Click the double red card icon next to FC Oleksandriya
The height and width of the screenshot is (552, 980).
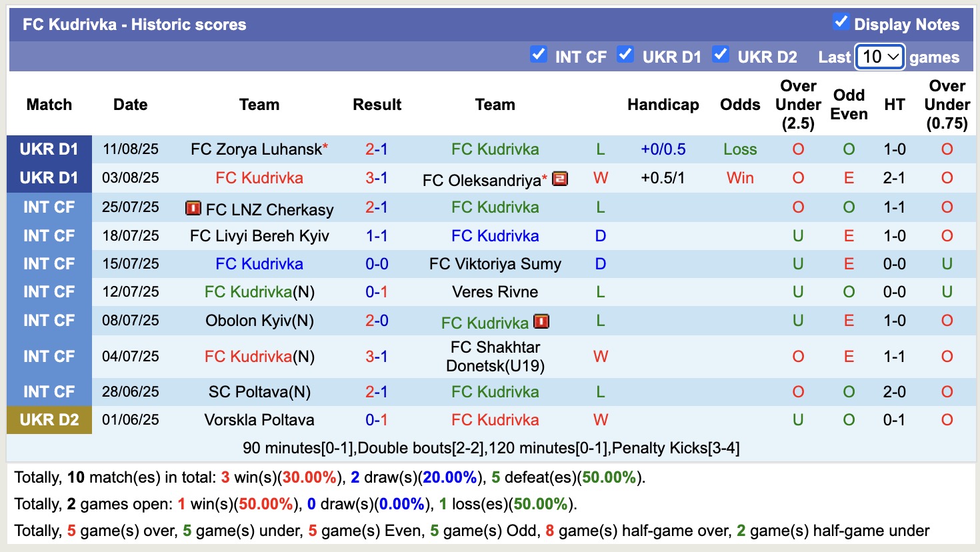click(x=560, y=178)
